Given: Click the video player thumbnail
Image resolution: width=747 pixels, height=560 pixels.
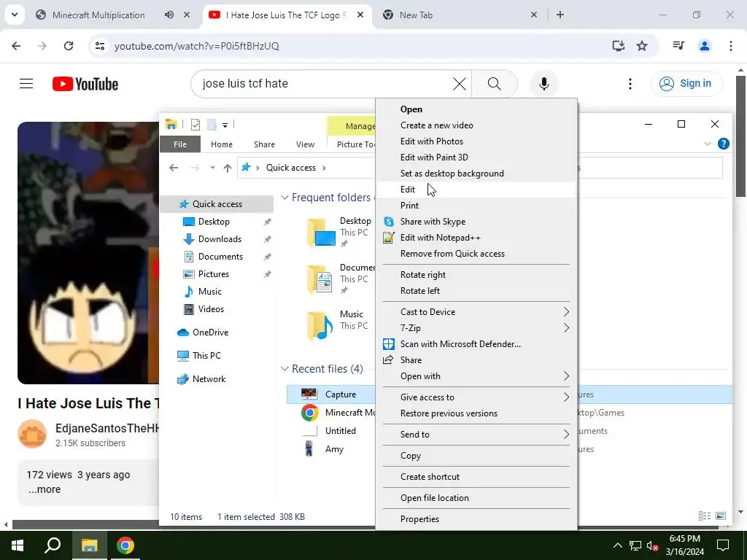Looking at the screenshot, I should pos(88,253).
